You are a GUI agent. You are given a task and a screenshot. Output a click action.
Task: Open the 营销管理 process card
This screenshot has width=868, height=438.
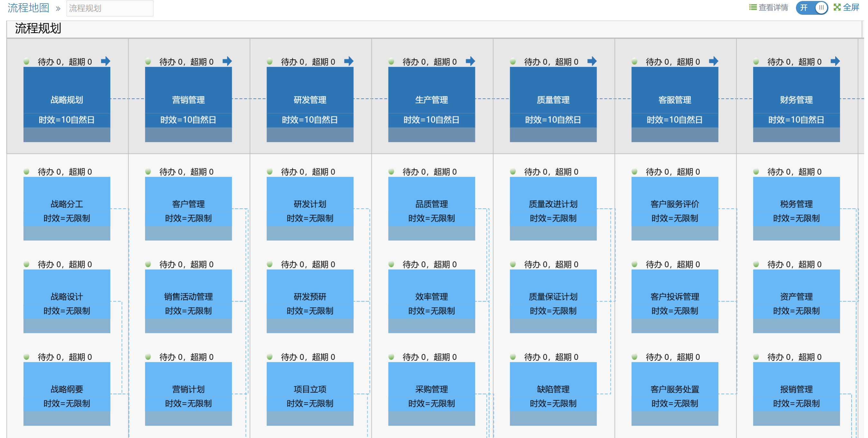tap(188, 104)
